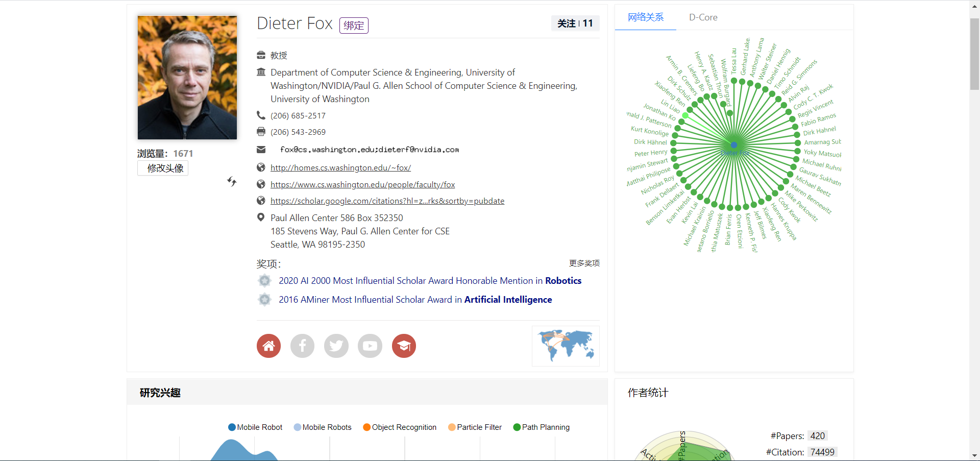Switch to the 网络关系 tab

point(646,17)
